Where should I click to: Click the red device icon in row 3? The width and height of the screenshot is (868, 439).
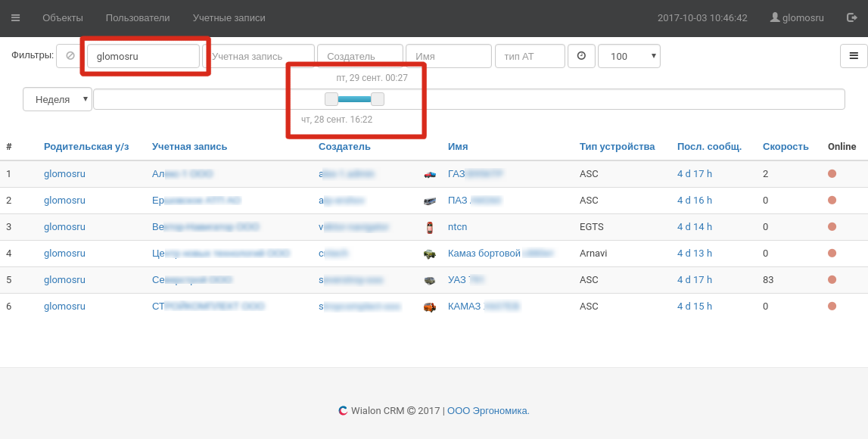pos(430,227)
